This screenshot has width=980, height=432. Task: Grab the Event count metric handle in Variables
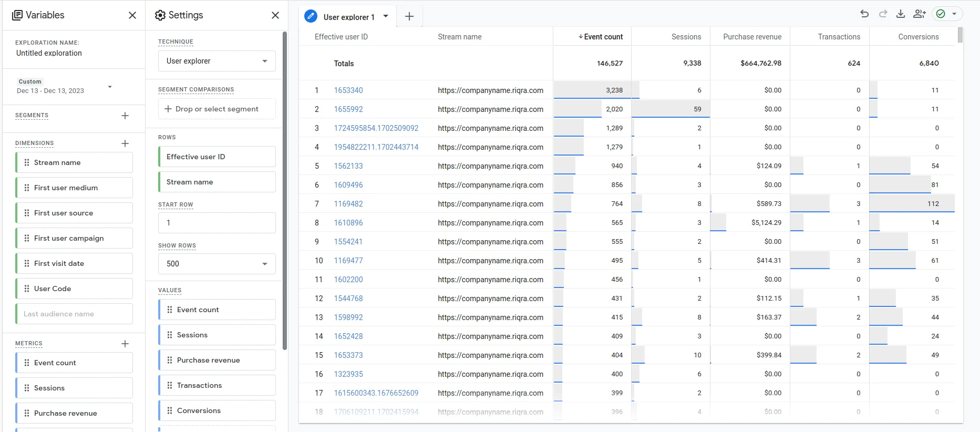27,363
